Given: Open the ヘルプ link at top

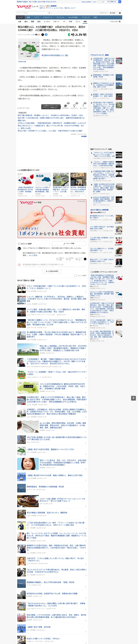Looking at the screenshot, I should [94, 2].
